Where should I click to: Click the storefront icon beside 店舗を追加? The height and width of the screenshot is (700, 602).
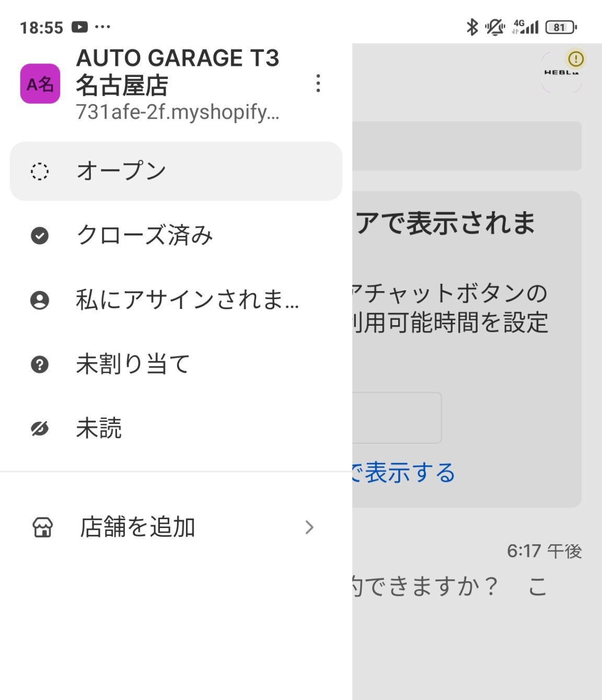43,527
